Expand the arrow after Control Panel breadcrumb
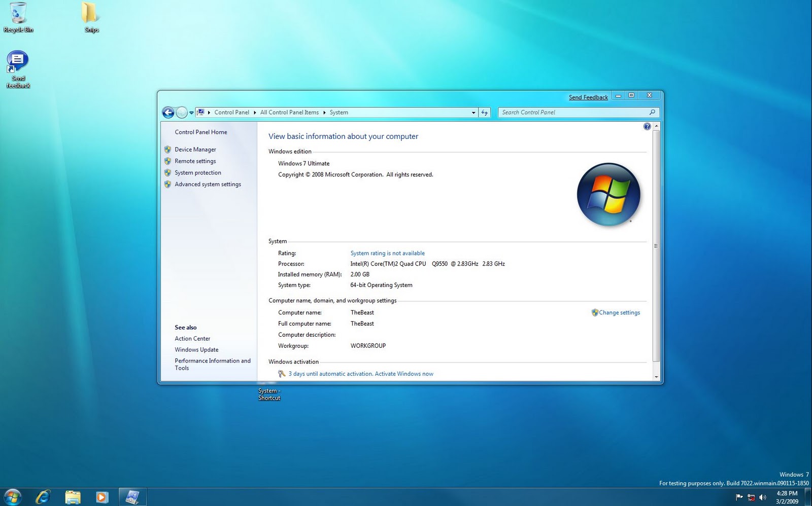The width and height of the screenshot is (812, 506). pos(255,113)
